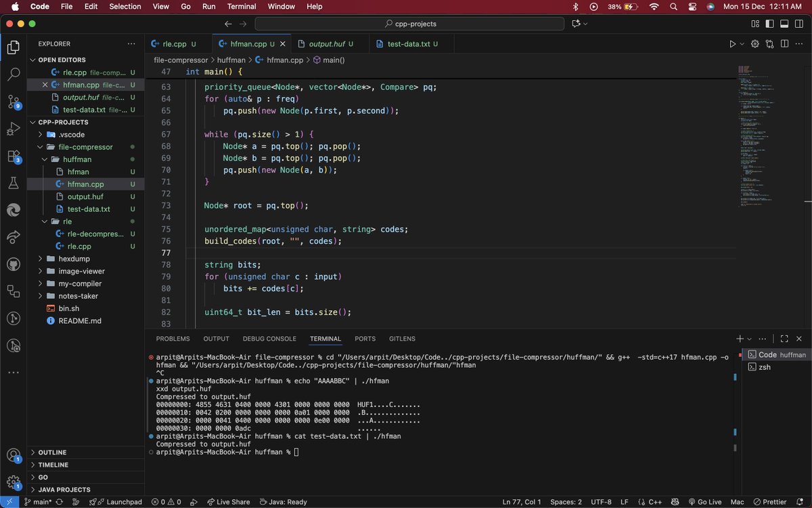
Task: Toggle Go Live server in status bar
Action: coord(704,502)
